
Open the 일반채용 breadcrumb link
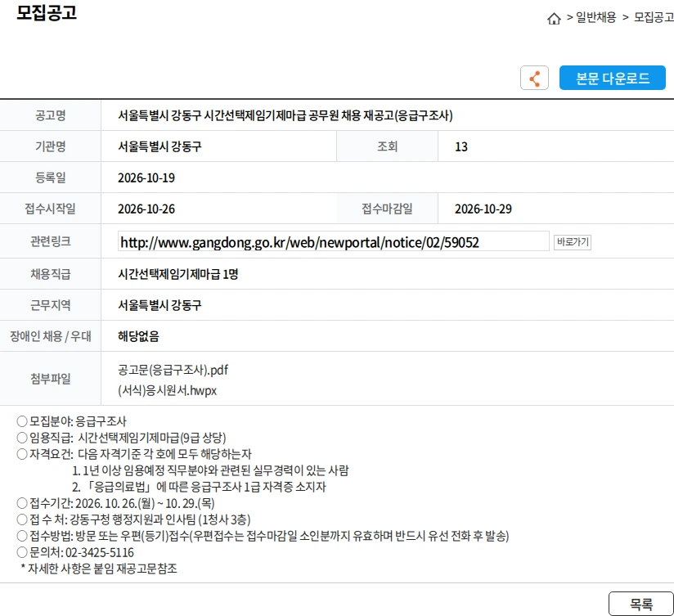pos(595,17)
